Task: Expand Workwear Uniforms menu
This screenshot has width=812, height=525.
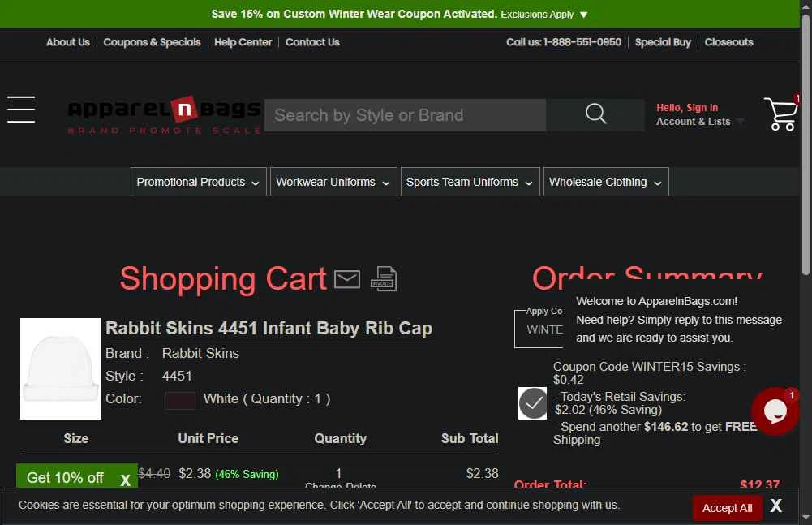Action: coord(333,182)
